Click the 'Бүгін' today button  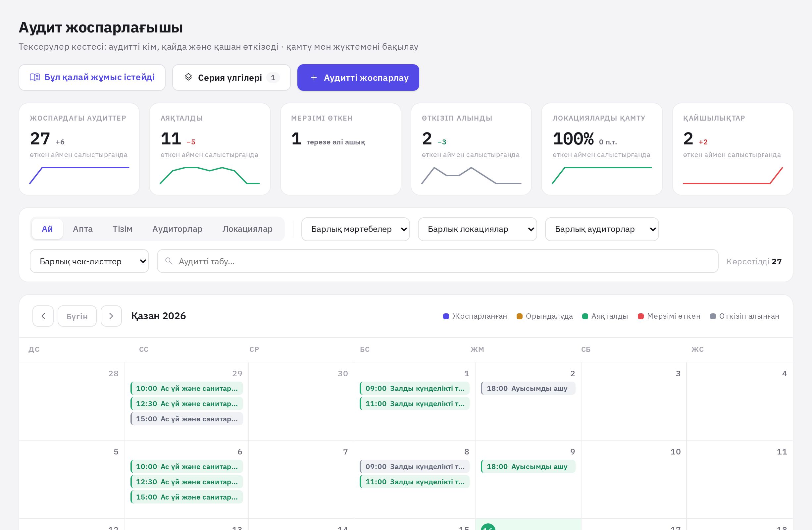click(77, 316)
